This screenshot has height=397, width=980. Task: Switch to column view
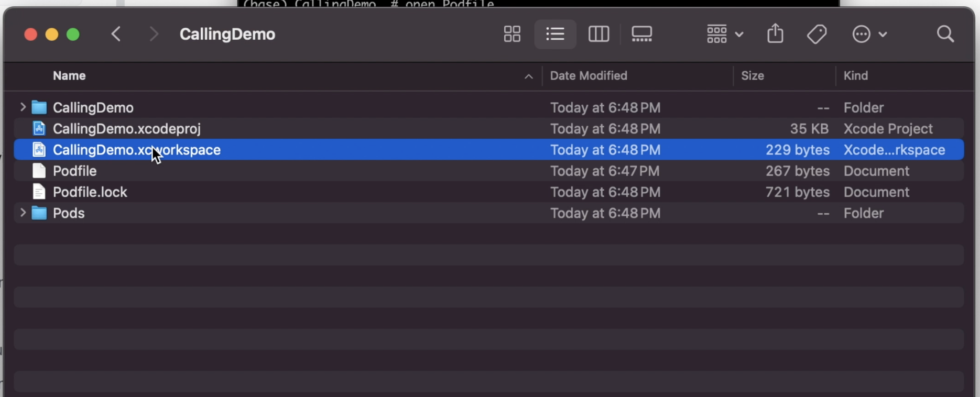(x=598, y=35)
